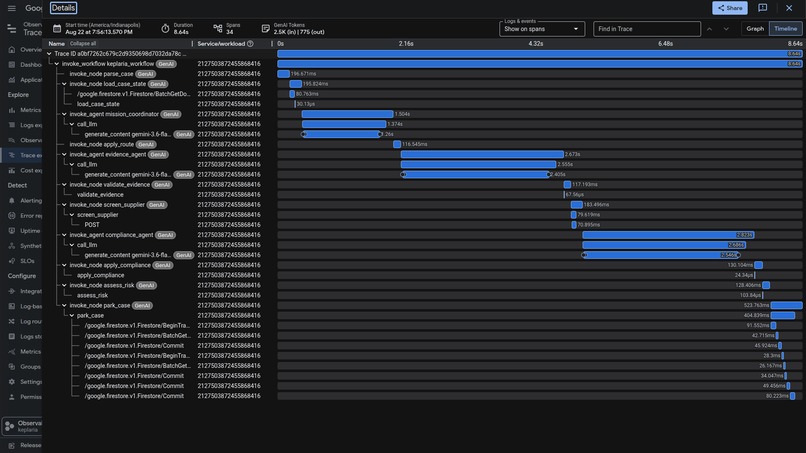Collapse invoke_workflow keplaria_workflow span
Image resolution: width=806 pixels, height=453 pixels.
[57, 64]
